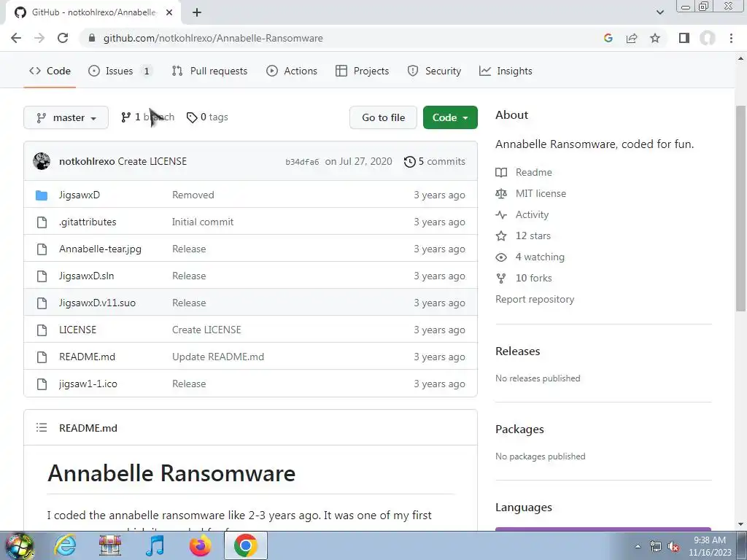Viewport: 747px width, 560px height.
Task: Click the JigsawxD folder icon
Action: [x=42, y=195]
